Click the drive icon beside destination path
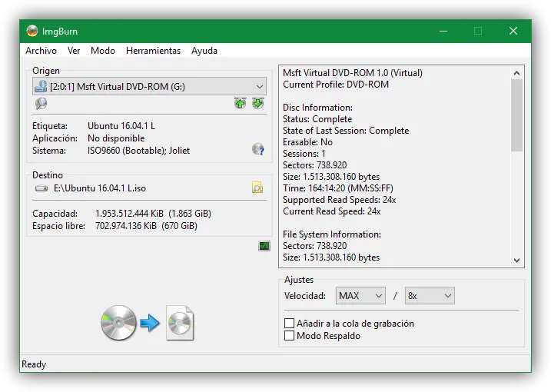 [41, 188]
